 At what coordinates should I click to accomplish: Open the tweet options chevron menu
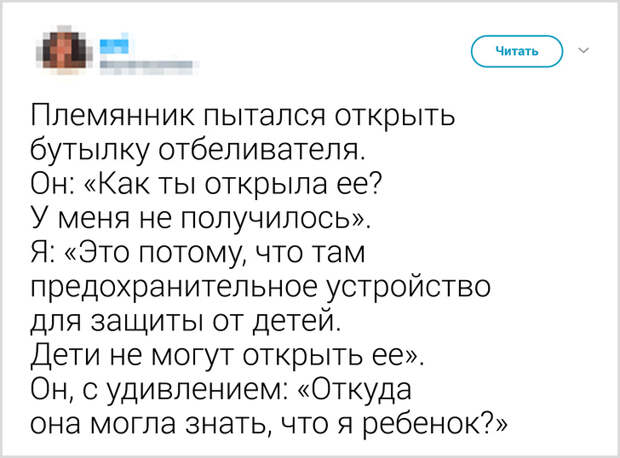point(584,50)
